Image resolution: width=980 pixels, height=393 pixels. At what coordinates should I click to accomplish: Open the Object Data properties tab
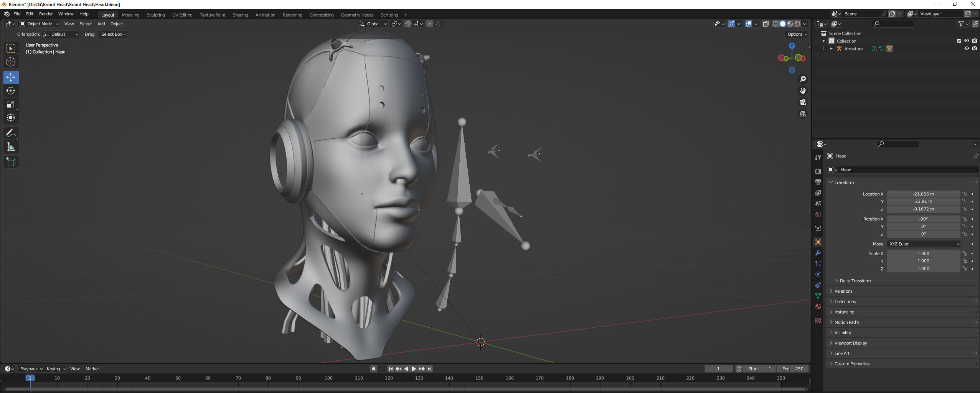818,296
